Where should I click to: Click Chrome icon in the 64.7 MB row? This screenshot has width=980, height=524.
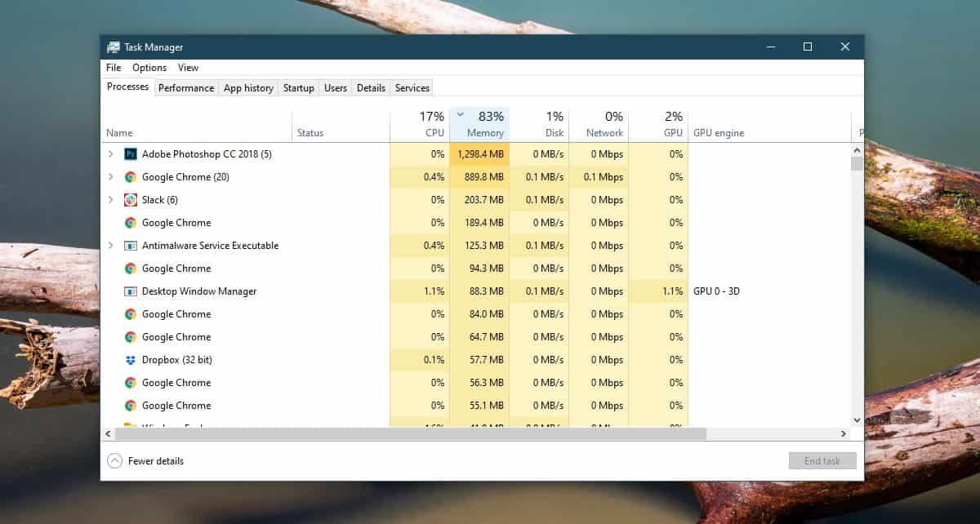(131, 336)
